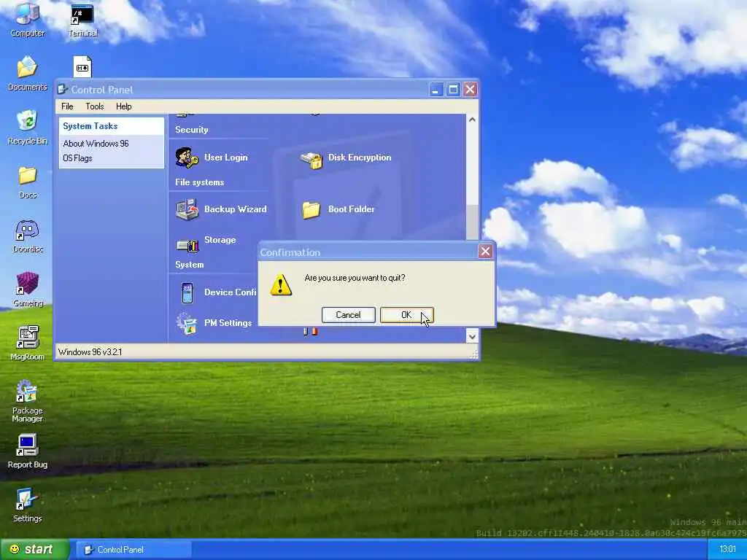Image resolution: width=747 pixels, height=560 pixels.
Task: Open Boot Folder in Control Panel
Action: pyautogui.click(x=338, y=209)
